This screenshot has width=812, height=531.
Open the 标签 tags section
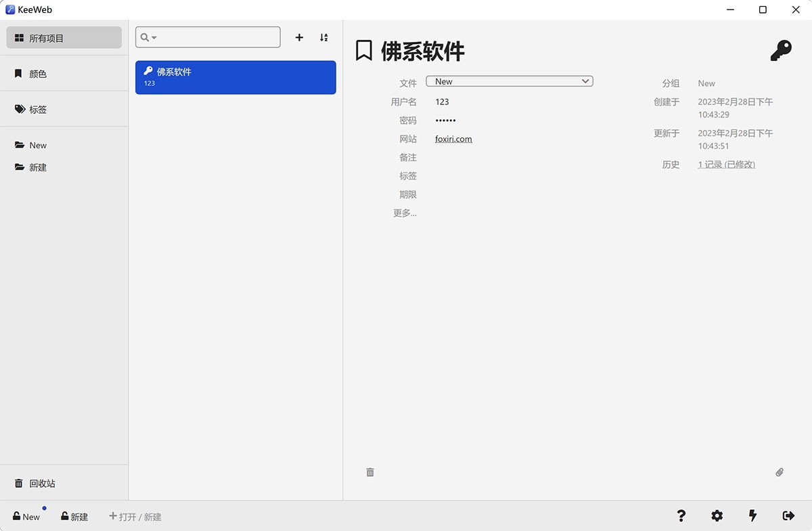[x=64, y=109]
